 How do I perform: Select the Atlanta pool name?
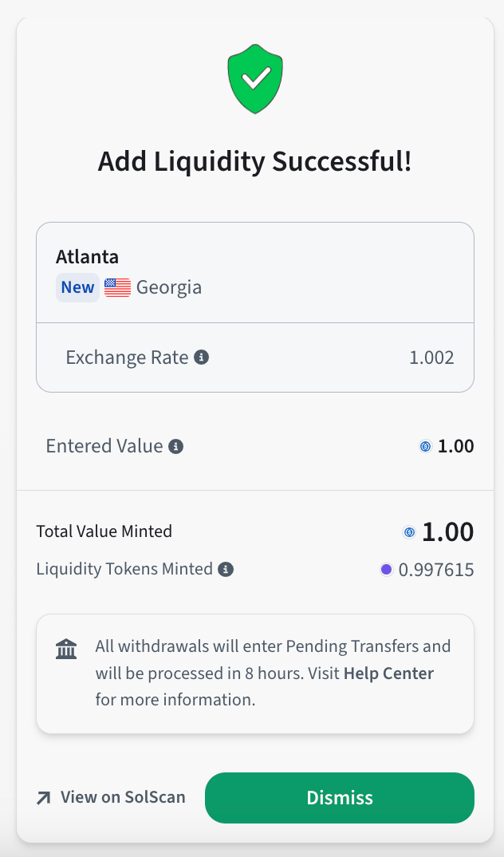[x=87, y=257]
